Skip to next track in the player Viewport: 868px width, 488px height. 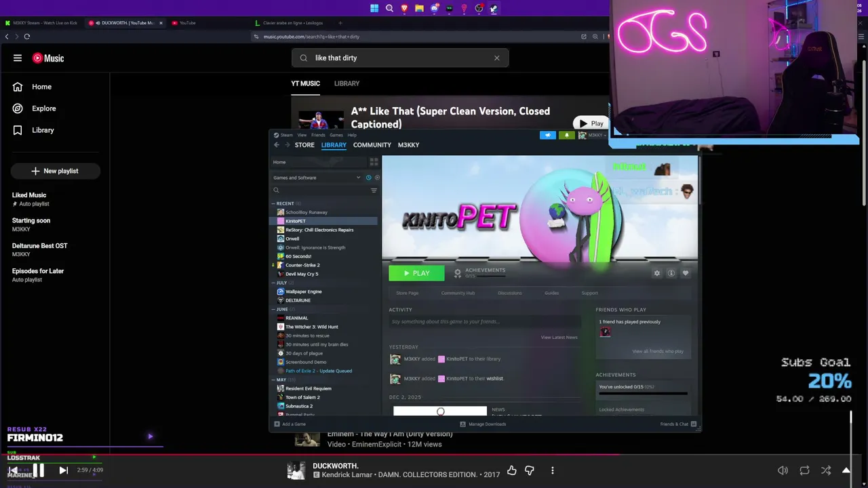(63, 470)
